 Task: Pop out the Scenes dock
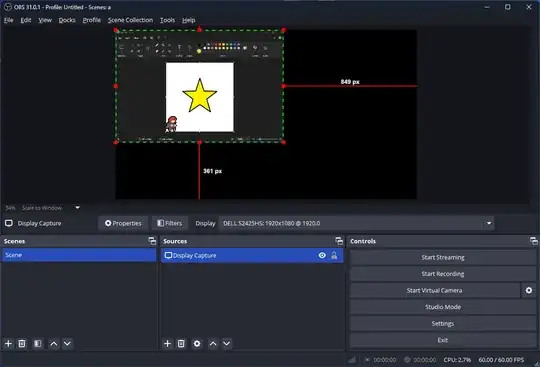[x=152, y=241]
